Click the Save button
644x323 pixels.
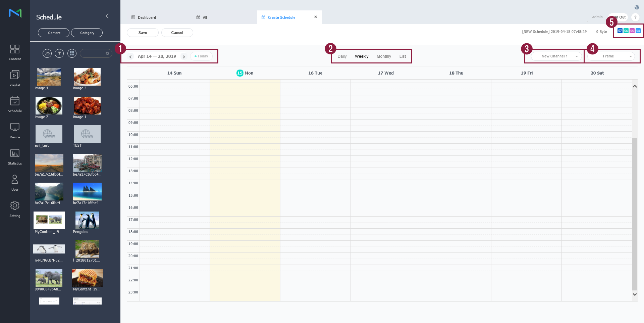click(x=143, y=33)
